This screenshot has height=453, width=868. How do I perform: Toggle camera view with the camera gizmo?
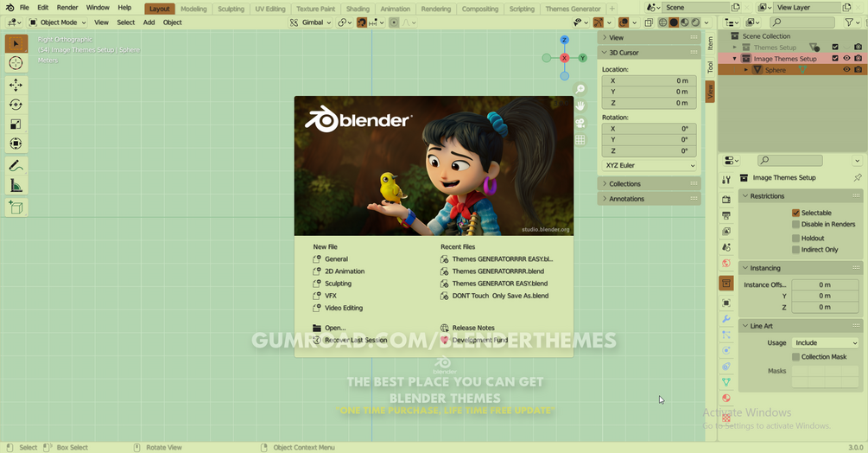(x=580, y=123)
